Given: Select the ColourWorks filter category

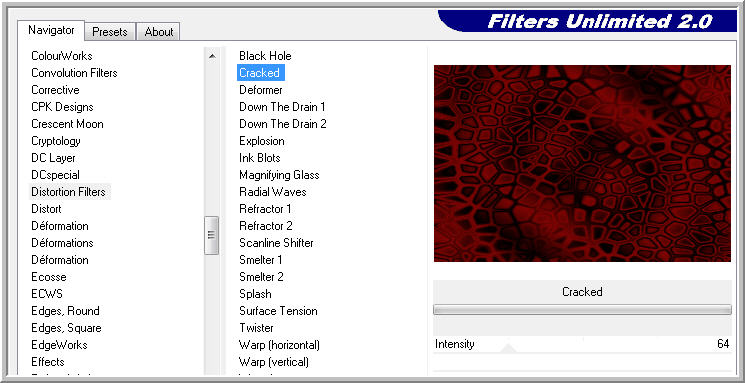Looking at the screenshot, I should pos(62,56).
